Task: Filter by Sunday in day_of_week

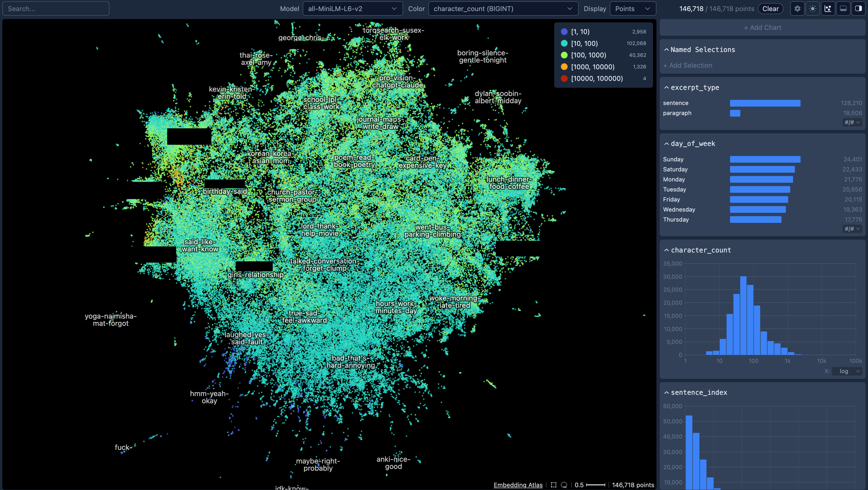Action: (x=765, y=159)
